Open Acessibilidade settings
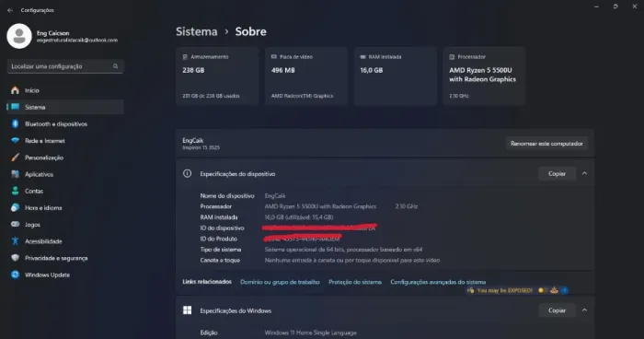This screenshot has height=339, width=644. (65, 241)
